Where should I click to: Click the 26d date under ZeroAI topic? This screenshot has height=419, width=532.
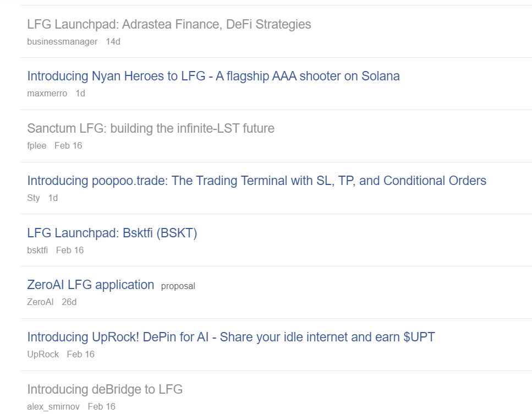pyautogui.click(x=69, y=302)
